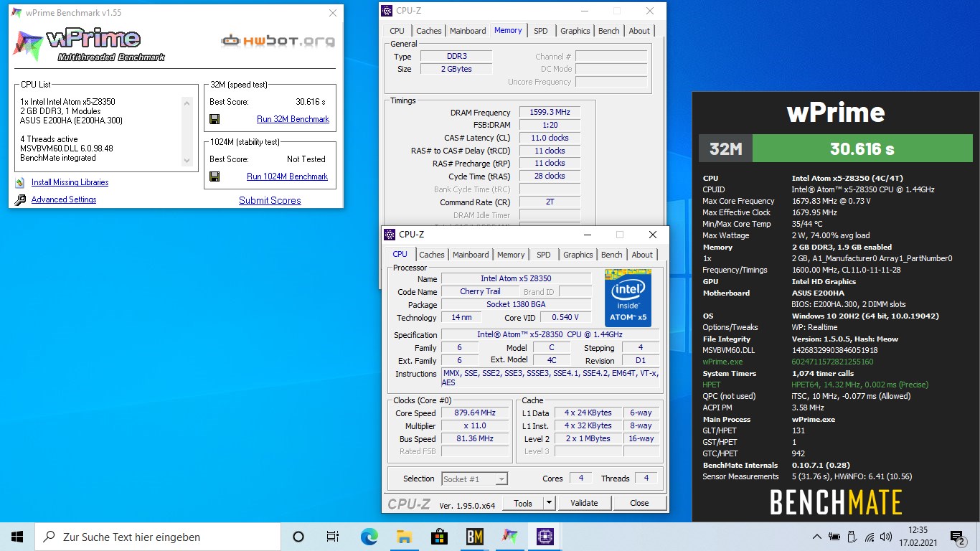Click the CPU List scroll down arrow

pyautogui.click(x=187, y=161)
